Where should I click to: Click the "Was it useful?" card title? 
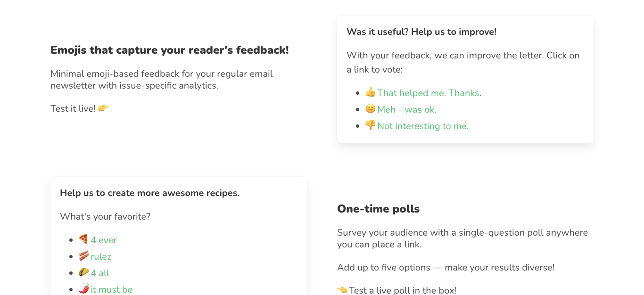point(421,32)
